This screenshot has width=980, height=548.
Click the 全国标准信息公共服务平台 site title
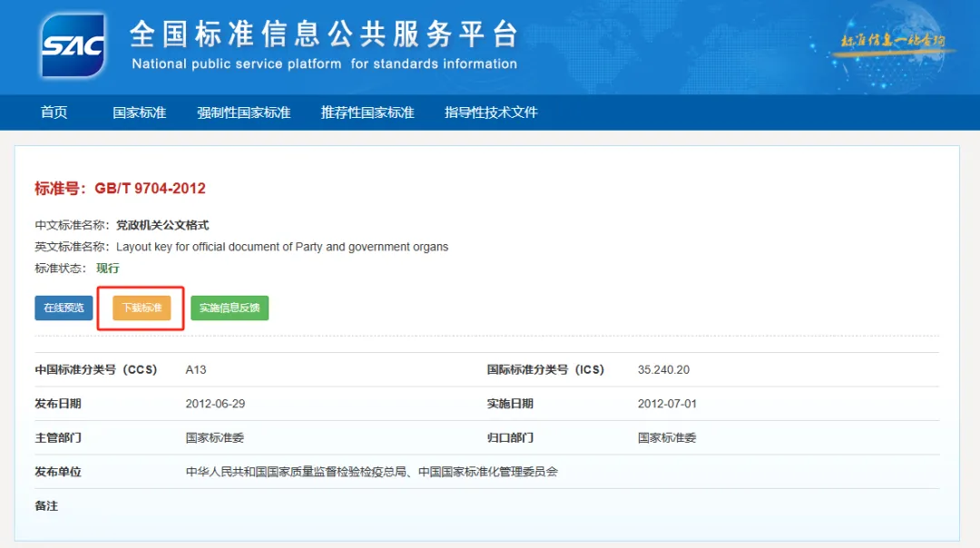(x=324, y=34)
